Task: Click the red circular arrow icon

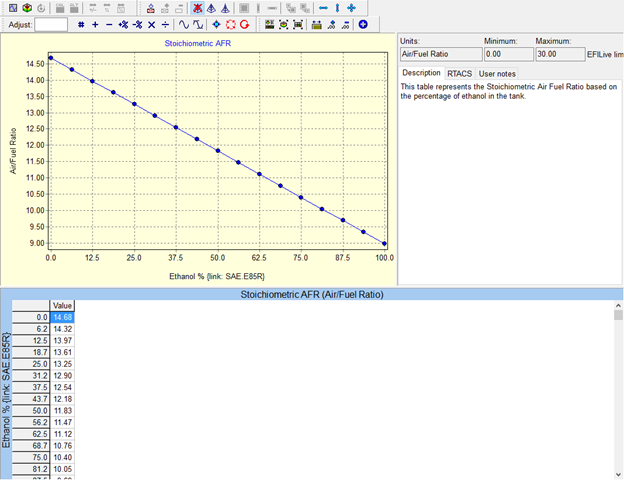Action: pos(244,23)
